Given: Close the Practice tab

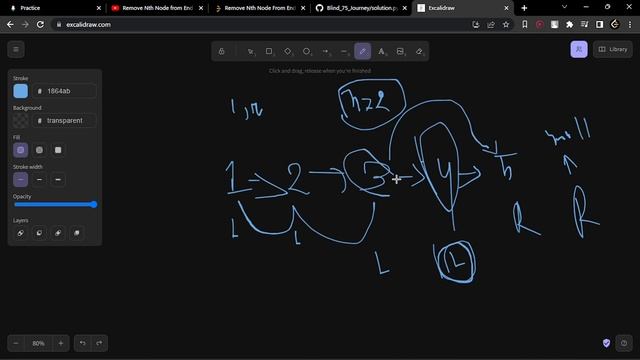Looking at the screenshot, I should click(x=99, y=8).
